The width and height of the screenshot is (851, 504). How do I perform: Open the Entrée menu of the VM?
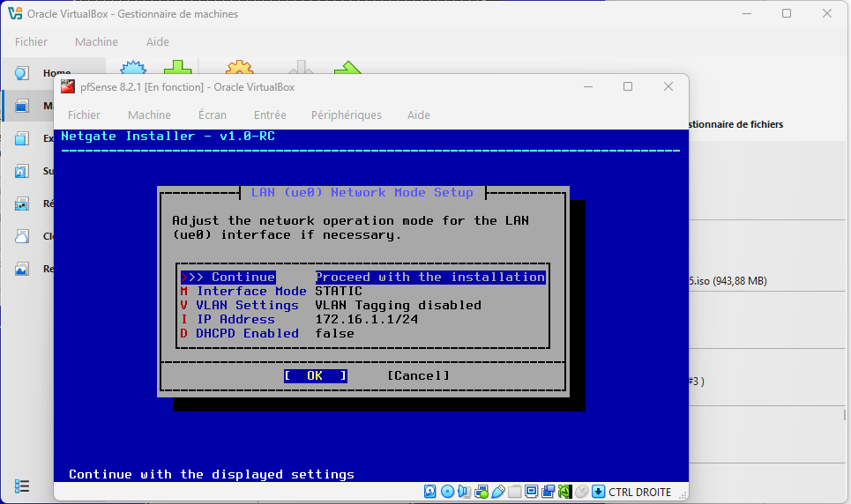[270, 115]
